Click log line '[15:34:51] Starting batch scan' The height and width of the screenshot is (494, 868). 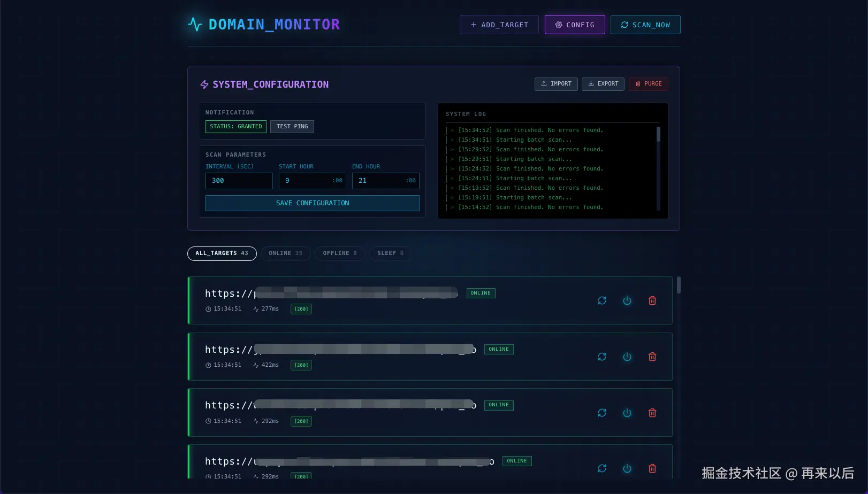(515, 140)
